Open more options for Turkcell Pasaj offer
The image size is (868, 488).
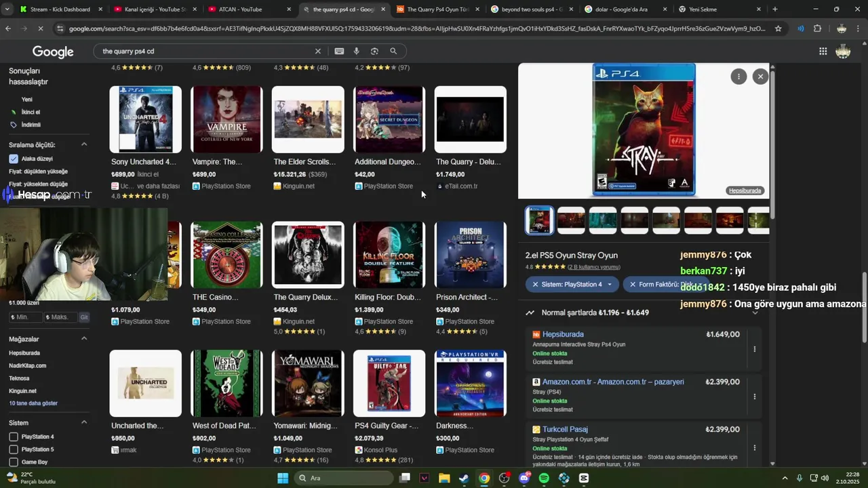click(755, 447)
